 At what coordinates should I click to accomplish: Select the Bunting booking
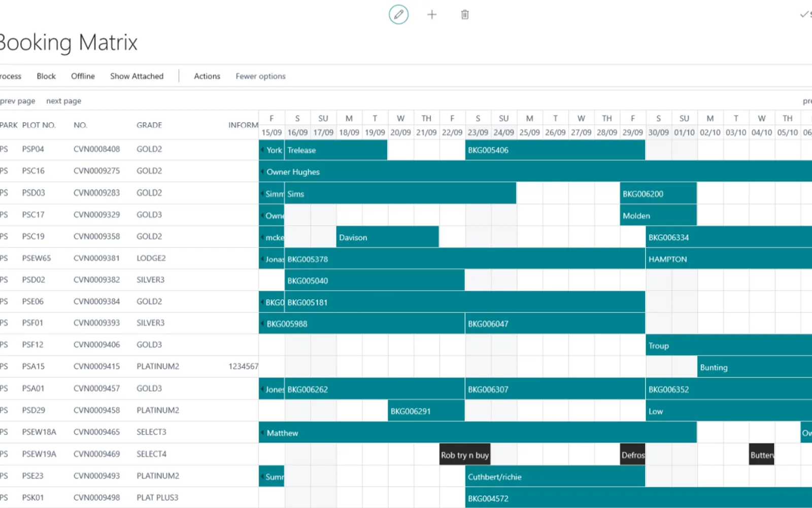coord(755,367)
